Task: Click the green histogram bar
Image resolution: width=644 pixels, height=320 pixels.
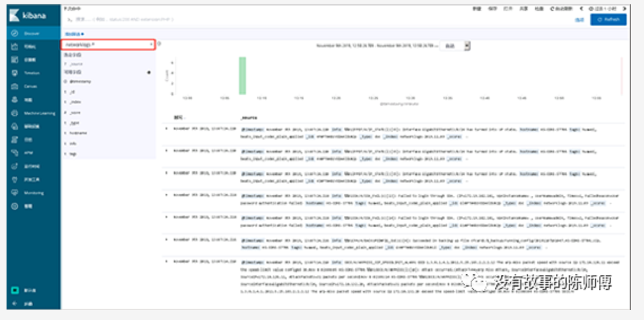Action: tap(242, 76)
